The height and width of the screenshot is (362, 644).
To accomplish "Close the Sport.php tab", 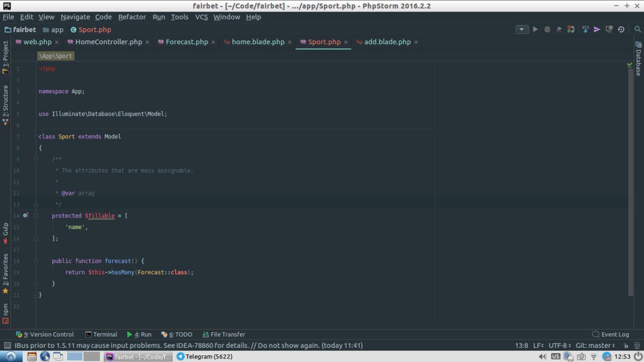I will click(346, 42).
